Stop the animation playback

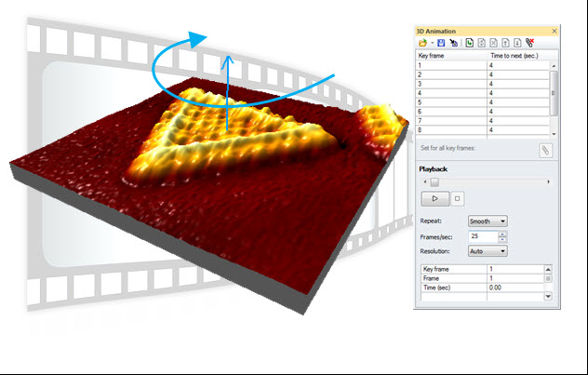click(x=457, y=198)
